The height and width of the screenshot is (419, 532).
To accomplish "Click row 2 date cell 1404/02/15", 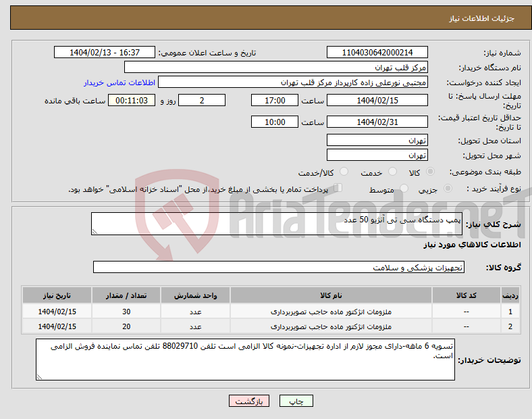I will [57, 326].
